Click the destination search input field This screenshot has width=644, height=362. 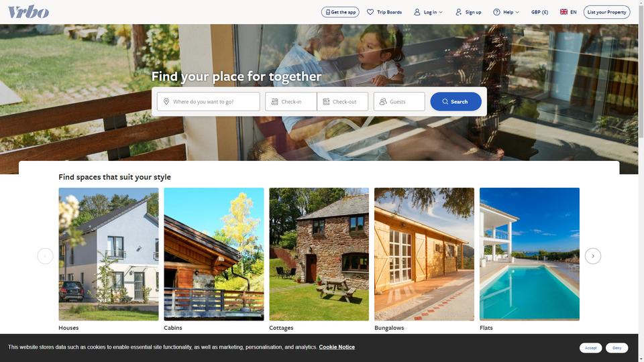(x=208, y=101)
